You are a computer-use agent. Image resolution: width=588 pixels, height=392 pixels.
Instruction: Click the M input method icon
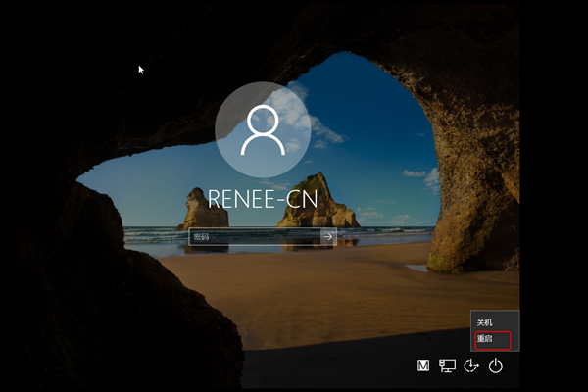[x=423, y=367]
